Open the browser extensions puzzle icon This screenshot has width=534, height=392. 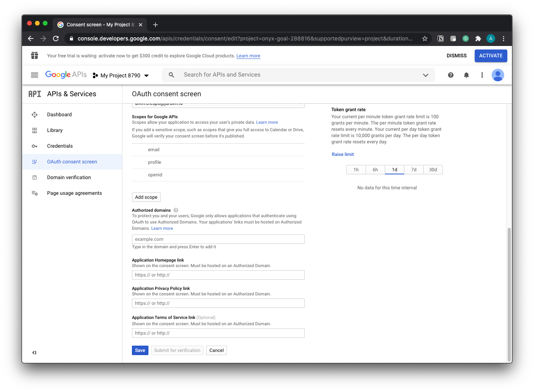click(x=478, y=38)
